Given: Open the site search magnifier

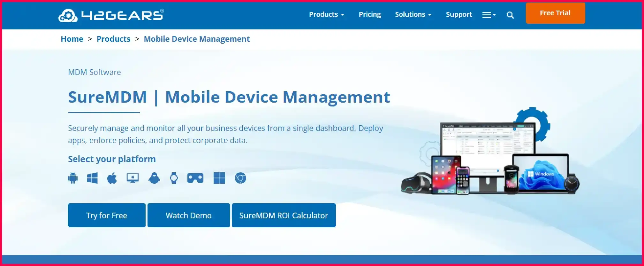Looking at the screenshot, I should 510,15.
